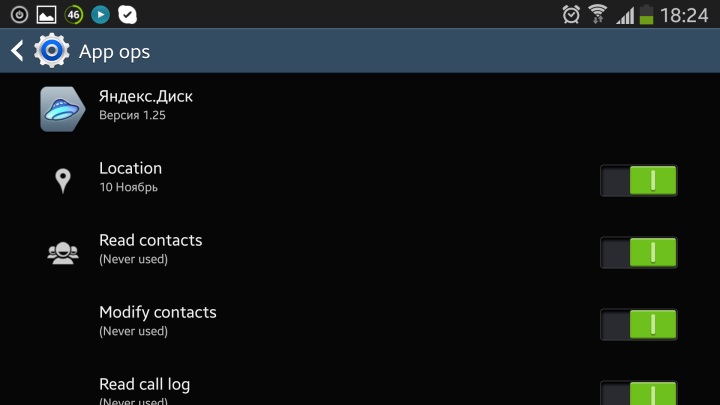Turn off Read contacts switch
This screenshot has width=720, height=405.
[x=639, y=253]
